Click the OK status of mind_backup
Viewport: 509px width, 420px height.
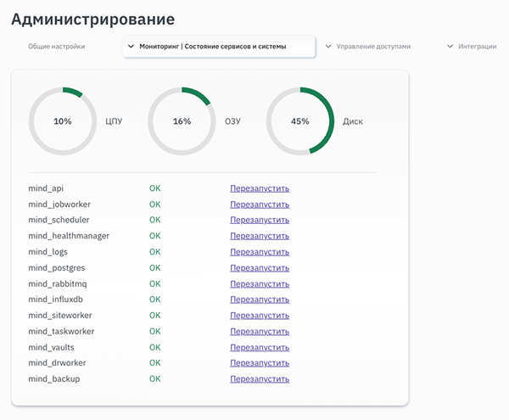[x=155, y=378]
